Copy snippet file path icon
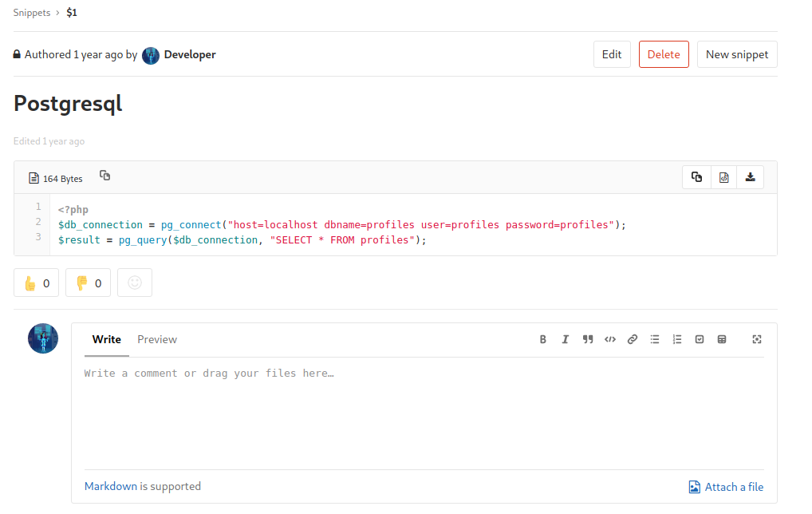The width and height of the screenshot is (812, 514). (x=104, y=176)
